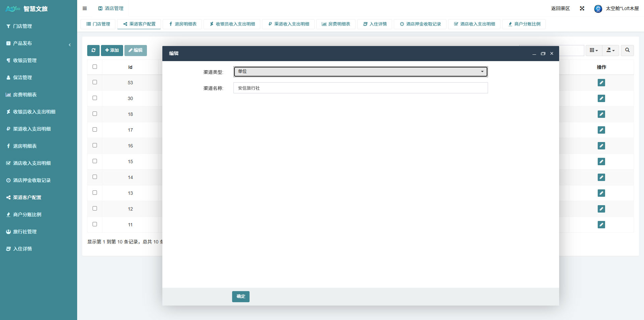Switch to the 商户分账比例 tab
The height and width of the screenshot is (320, 644).
pyautogui.click(x=524, y=24)
